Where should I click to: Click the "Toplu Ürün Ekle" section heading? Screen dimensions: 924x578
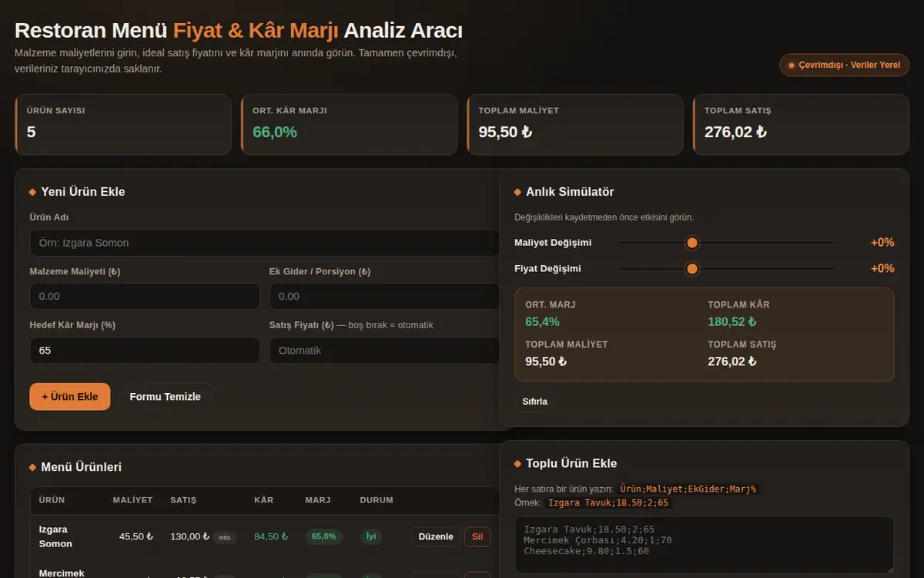point(571,463)
